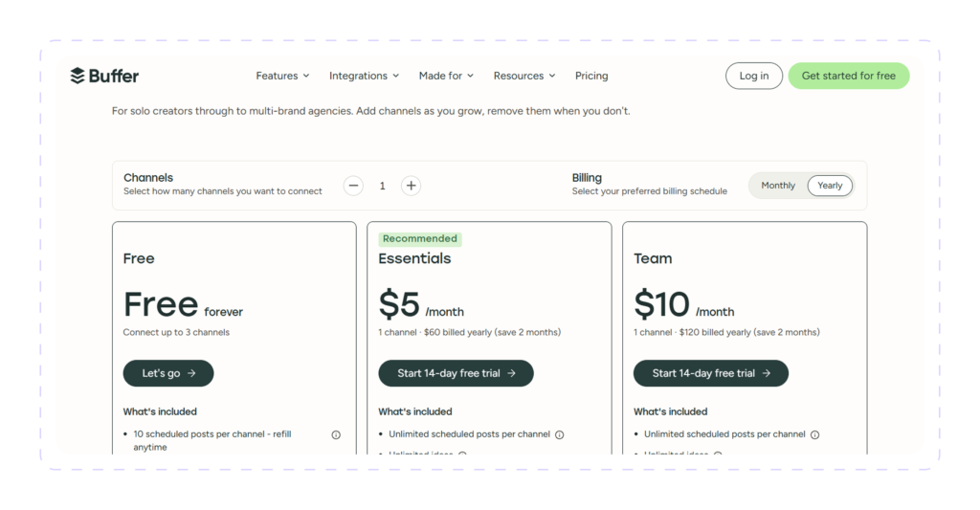Image resolution: width=980 pixels, height=510 pixels.
Task: Click '$60 billed yearly' text
Action: pyautogui.click(x=457, y=332)
